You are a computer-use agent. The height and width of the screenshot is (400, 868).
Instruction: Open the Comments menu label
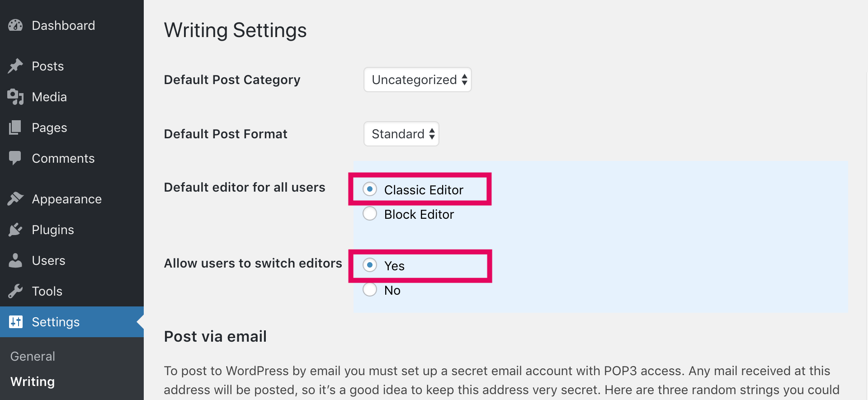click(63, 158)
